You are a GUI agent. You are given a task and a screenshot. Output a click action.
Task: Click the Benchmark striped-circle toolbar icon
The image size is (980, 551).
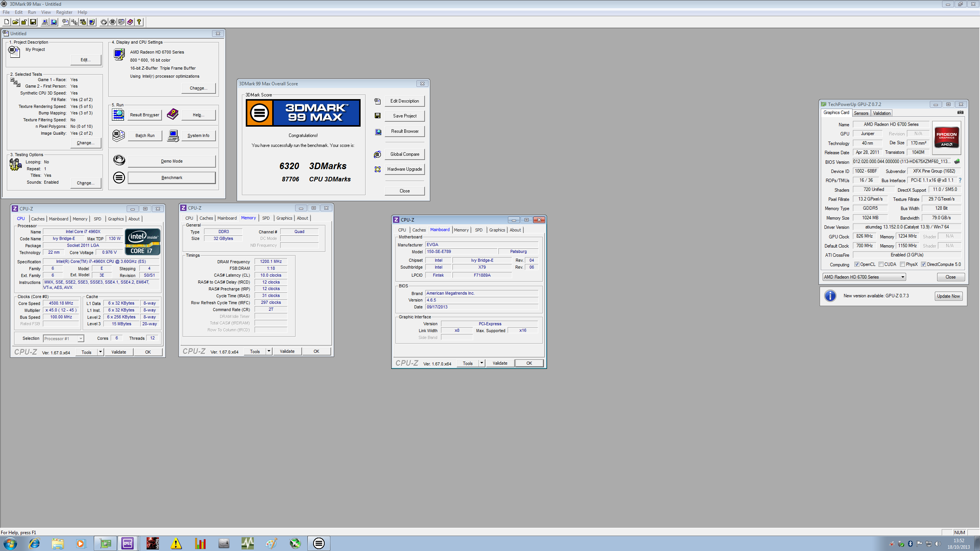(x=113, y=22)
